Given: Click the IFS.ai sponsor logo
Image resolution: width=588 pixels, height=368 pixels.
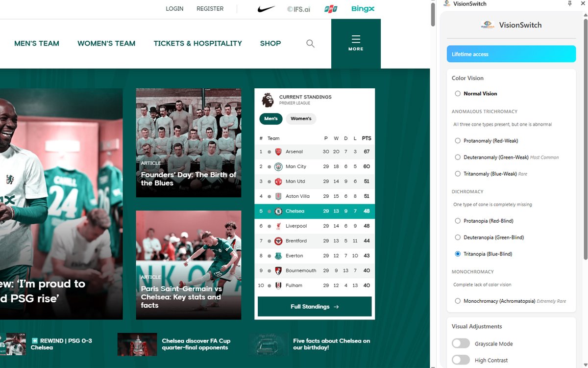Looking at the screenshot, I should 298,9.
